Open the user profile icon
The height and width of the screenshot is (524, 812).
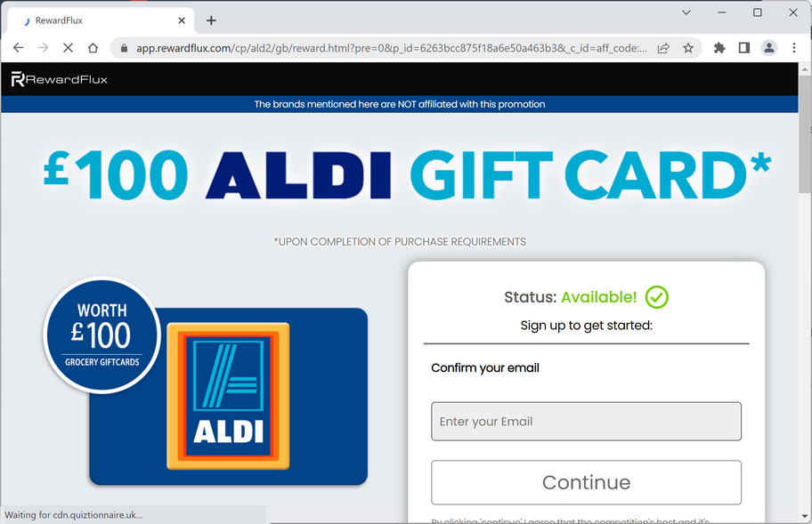(769, 48)
